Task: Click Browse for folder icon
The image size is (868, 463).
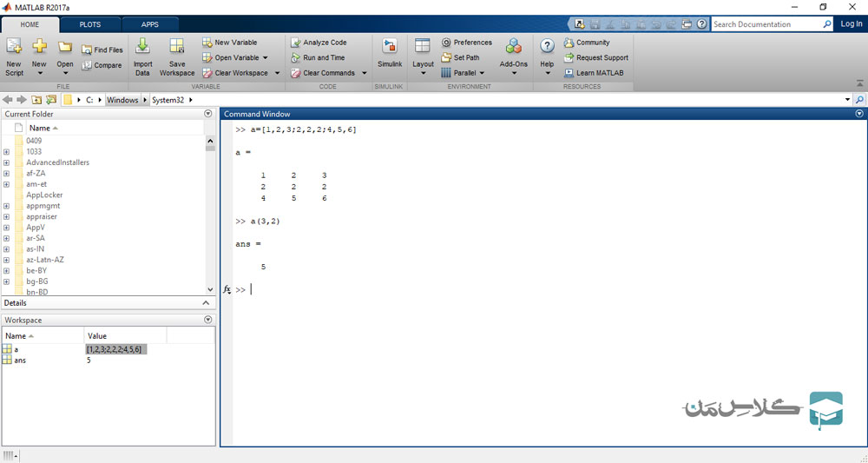Action: (x=51, y=100)
